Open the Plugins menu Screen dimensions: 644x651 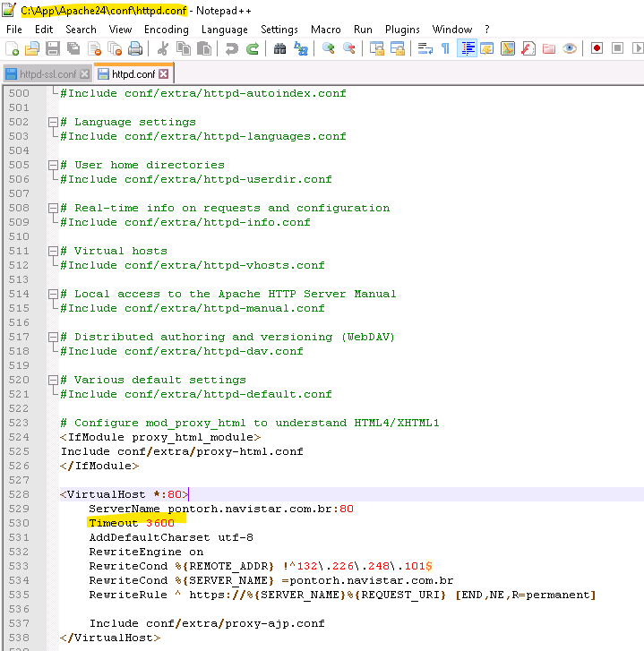402,30
